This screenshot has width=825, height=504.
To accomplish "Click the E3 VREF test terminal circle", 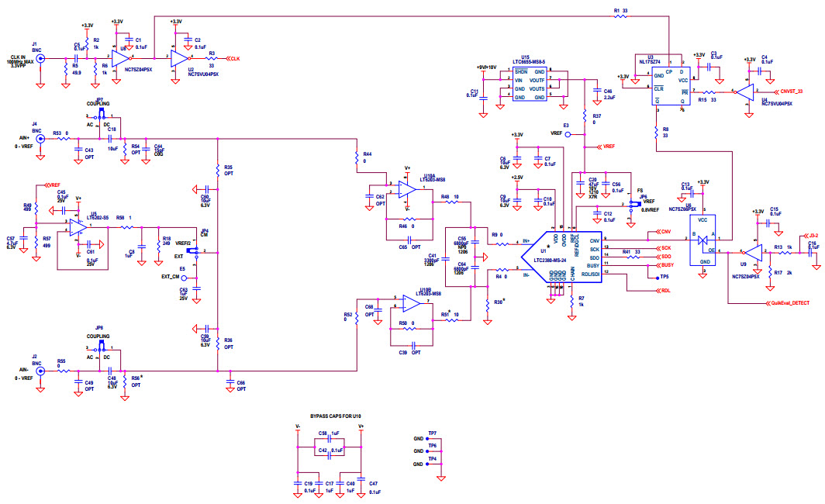I will tap(568, 134).
